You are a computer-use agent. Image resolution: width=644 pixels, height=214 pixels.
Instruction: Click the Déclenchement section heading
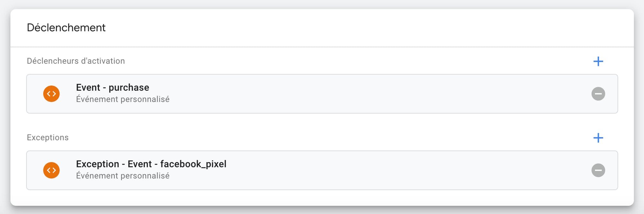point(66,28)
